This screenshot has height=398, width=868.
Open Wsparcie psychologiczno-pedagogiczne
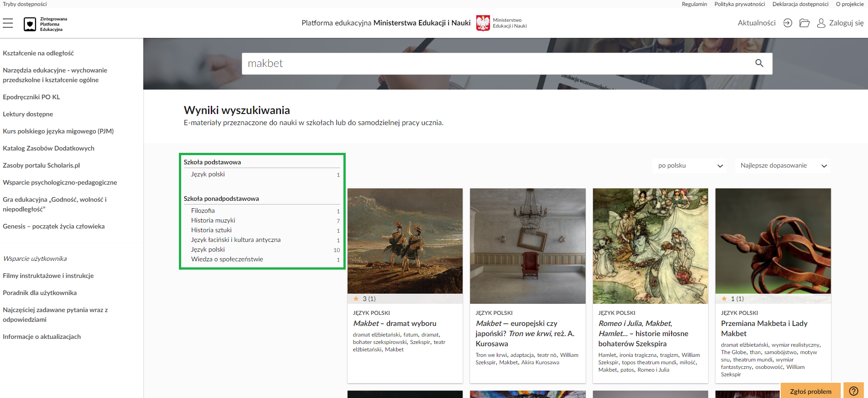pyautogui.click(x=60, y=182)
